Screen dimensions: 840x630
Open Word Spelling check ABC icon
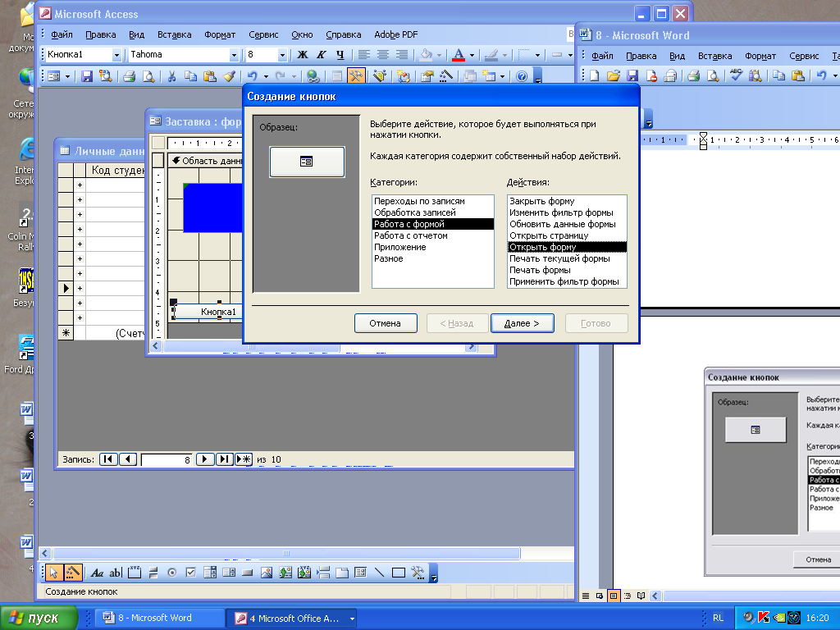click(x=736, y=75)
